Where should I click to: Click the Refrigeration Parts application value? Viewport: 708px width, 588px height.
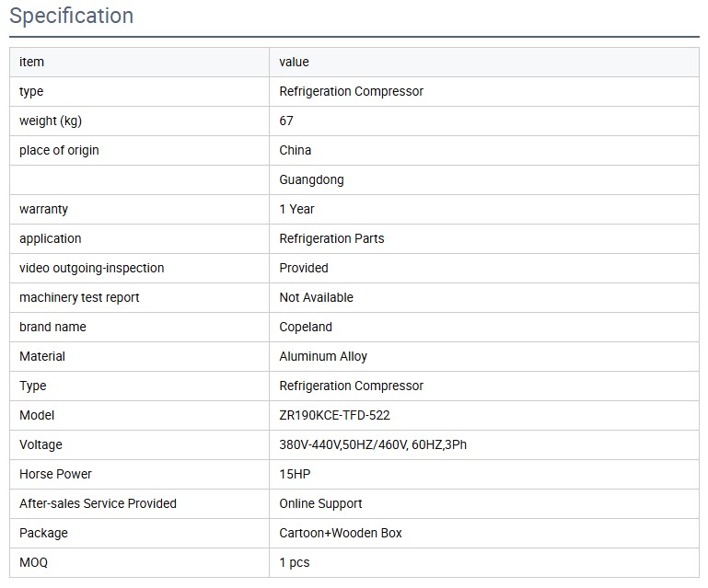pos(331,238)
